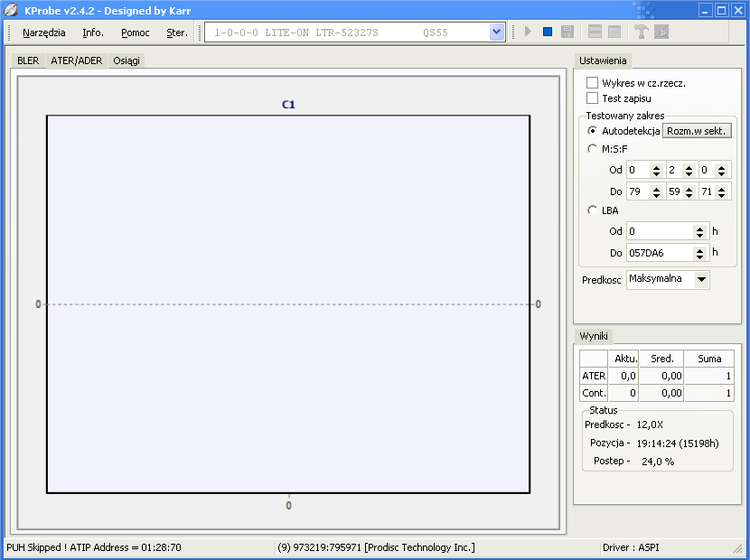Decrease the M:S:F Od seconds value 2
Viewport: 750px width, 560px height.
pos(689,173)
